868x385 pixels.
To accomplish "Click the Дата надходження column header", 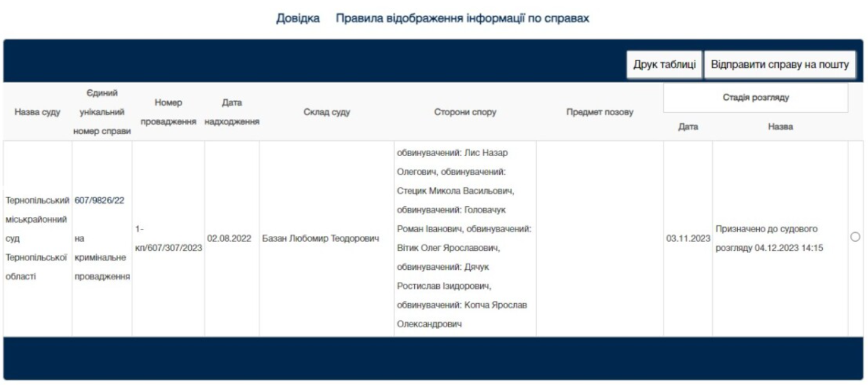I will click(x=232, y=112).
